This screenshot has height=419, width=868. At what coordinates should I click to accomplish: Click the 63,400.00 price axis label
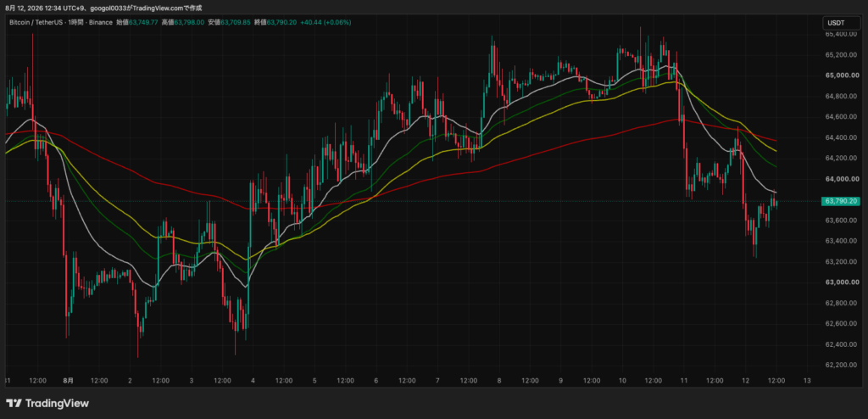pyautogui.click(x=842, y=241)
